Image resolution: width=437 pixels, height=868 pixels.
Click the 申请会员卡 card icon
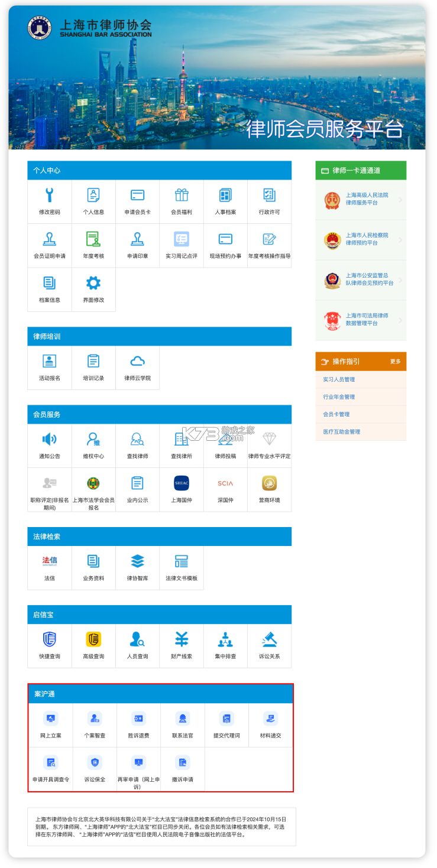click(x=137, y=195)
